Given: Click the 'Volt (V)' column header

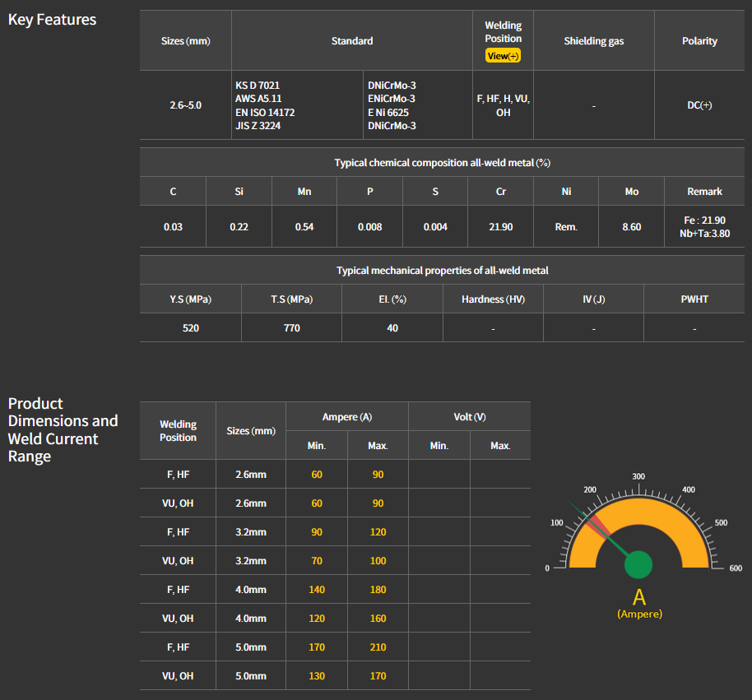Looking at the screenshot, I should pyautogui.click(x=470, y=417).
